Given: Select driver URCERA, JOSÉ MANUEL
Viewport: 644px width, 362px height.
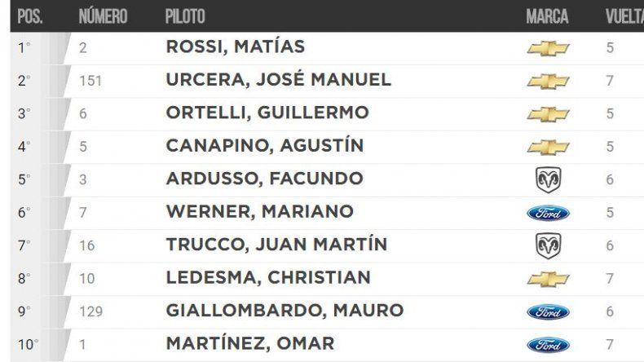Looking at the screenshot, I should [277, 81].
